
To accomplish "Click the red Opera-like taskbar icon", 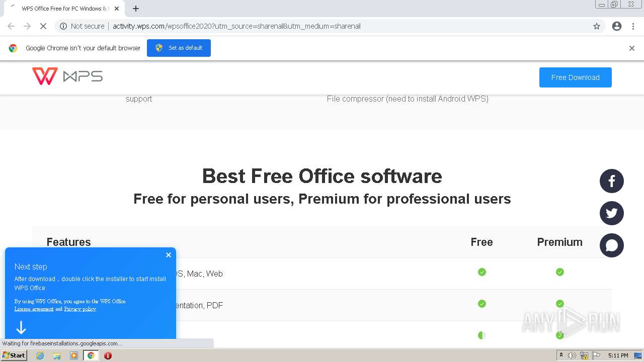I will pos(108,355).
